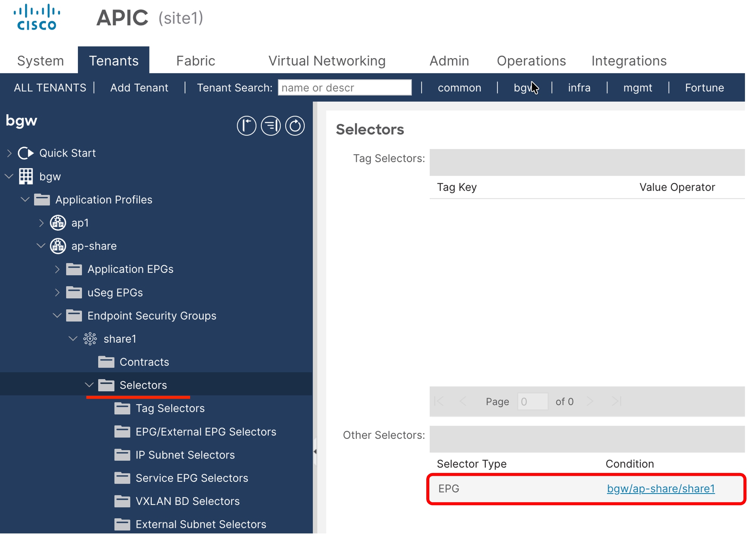Click the Quick Start play icon

point(26,153)
